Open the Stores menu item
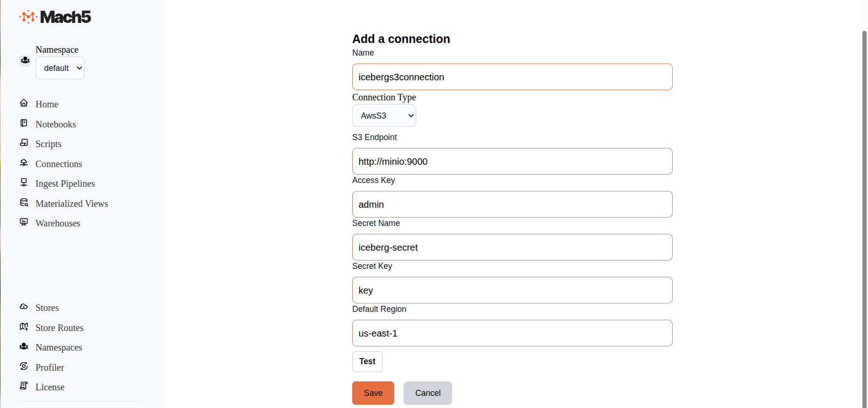Screen dimensions: 868x408 (x=47, y=308)
